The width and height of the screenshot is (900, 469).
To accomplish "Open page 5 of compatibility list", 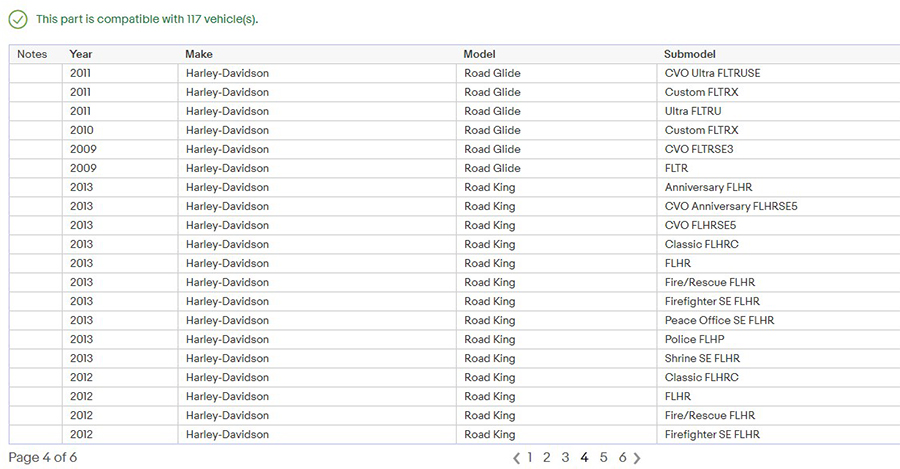I will coord(603,457).
